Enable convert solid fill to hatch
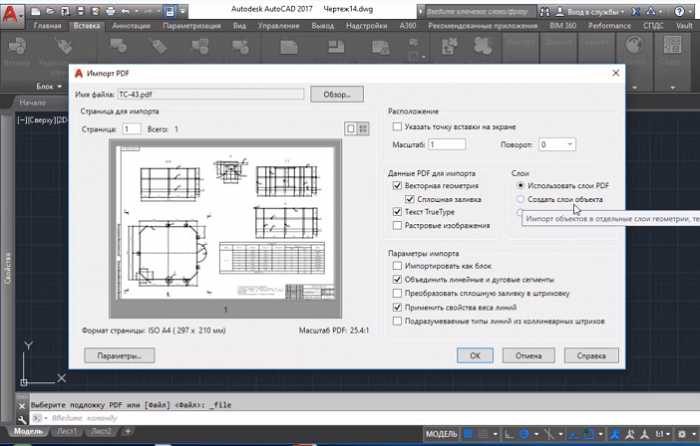This screenshot has width=700, height=446. tap(397, 293)
